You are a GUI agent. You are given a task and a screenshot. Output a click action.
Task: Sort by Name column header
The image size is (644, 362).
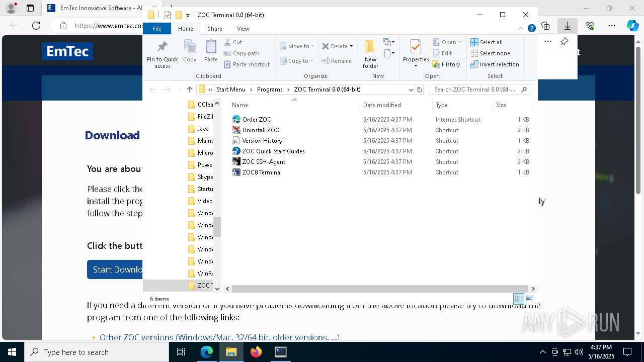[294, 105]
